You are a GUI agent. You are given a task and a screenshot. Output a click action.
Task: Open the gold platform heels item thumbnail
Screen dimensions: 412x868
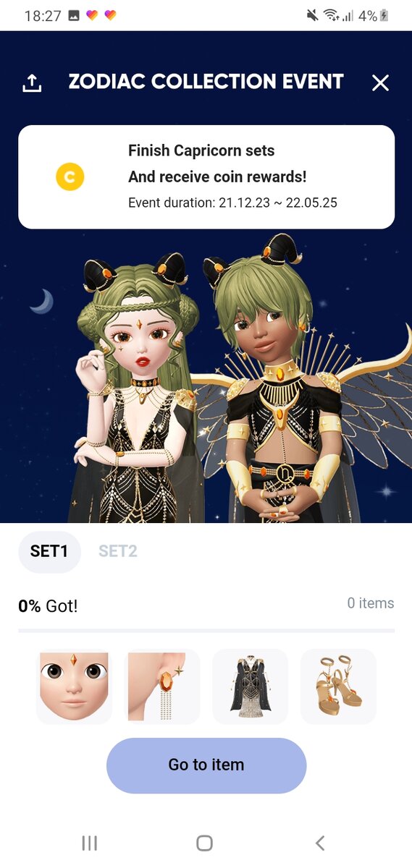tap(338, 686)
